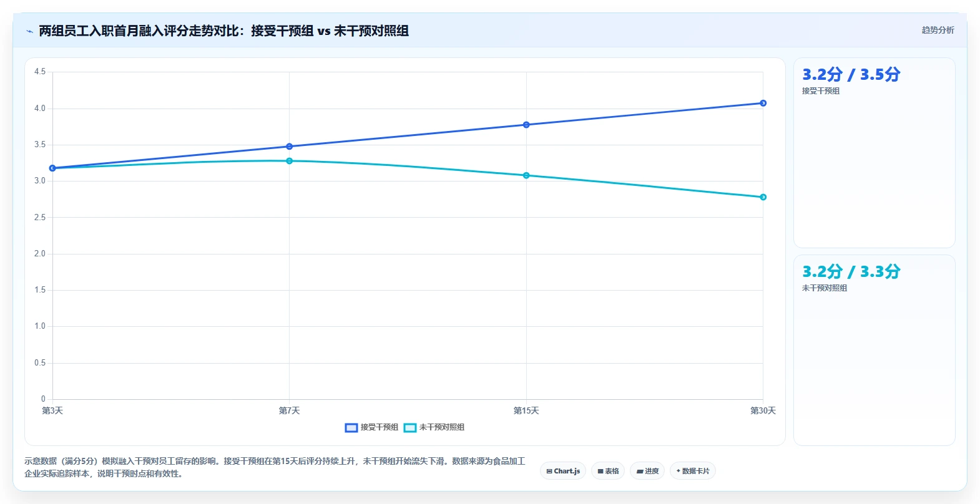Image resolution: width=980 pixels, height=504 pixels.
Task: Click the 3.2分 / 3.3分 stat value
Action: pyautogui.click(x=851, y=272)
